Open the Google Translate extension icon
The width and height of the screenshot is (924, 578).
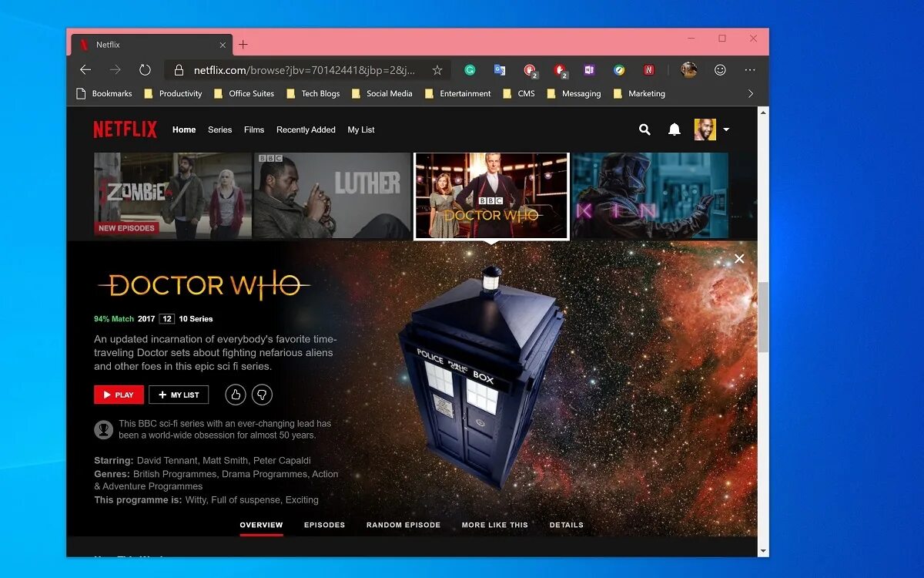(x=499, y=70)
